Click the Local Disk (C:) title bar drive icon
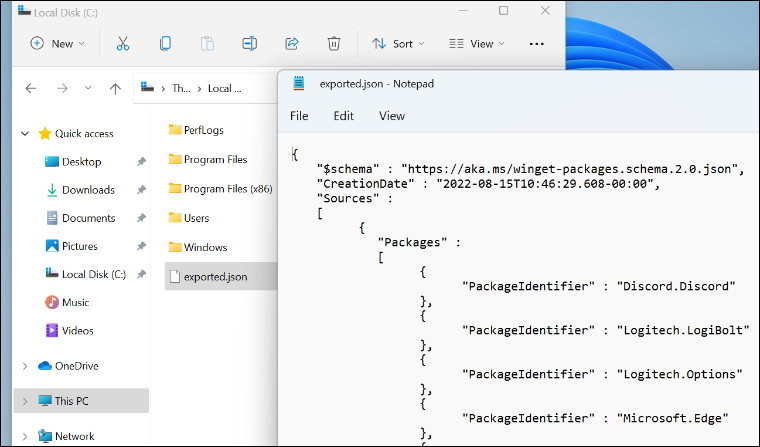 [x=24, y=11]
